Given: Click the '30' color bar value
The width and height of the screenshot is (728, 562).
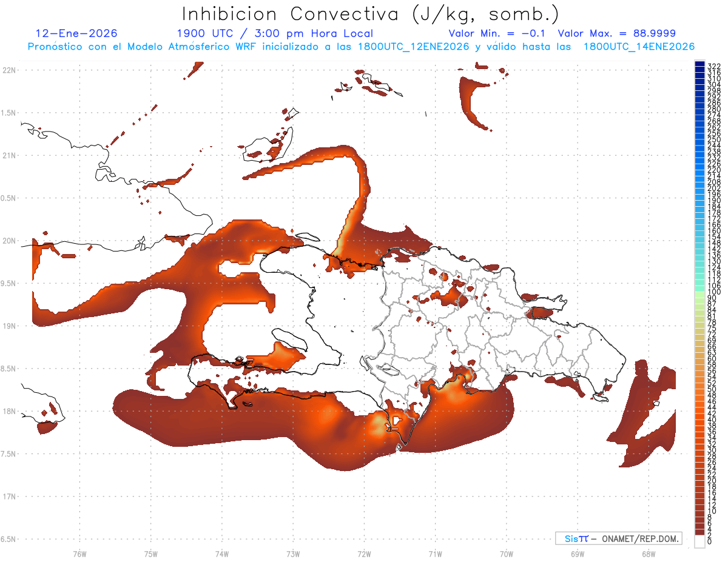Looking at the screenshot, I should click(712, 450).
